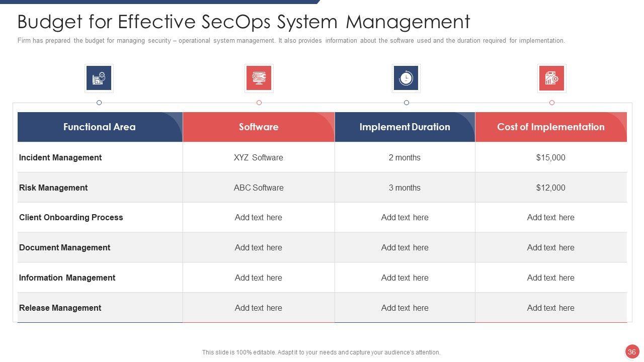
Task: Click the slide number 36 badge
Action: tap(632, 352)
